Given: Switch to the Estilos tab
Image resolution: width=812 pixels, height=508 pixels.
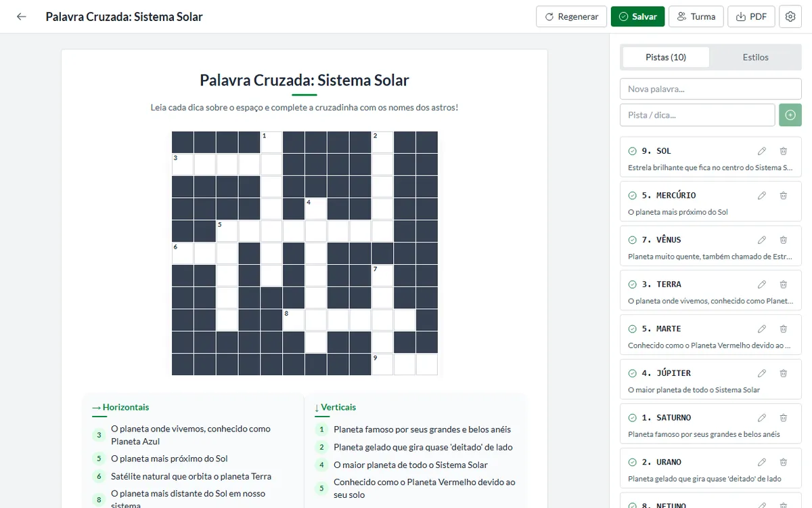Looking at the screenshot, I should [x=755, y=58].
